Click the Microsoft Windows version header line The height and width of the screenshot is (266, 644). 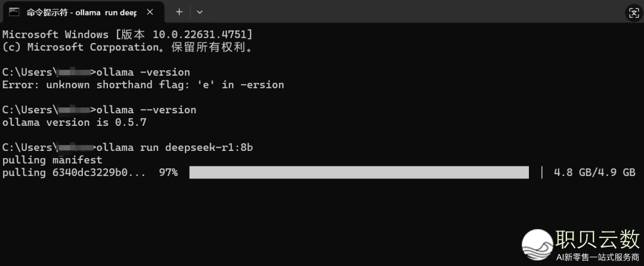[x=128, y=35]
